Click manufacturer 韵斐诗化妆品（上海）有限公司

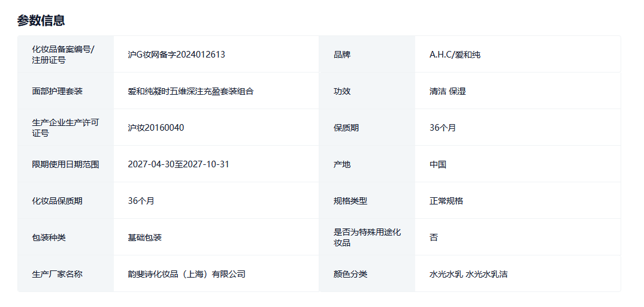[x=186, y=274]
